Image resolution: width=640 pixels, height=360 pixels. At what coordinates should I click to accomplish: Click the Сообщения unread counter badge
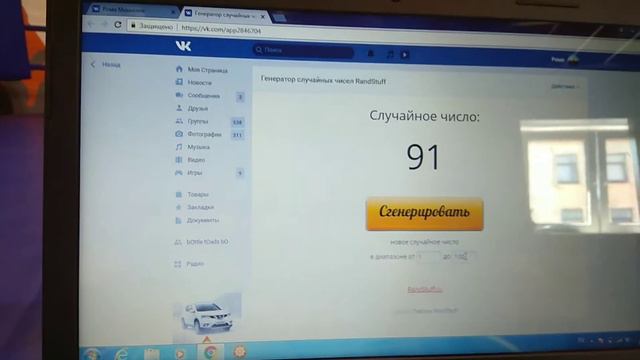[x=240, y=97]
